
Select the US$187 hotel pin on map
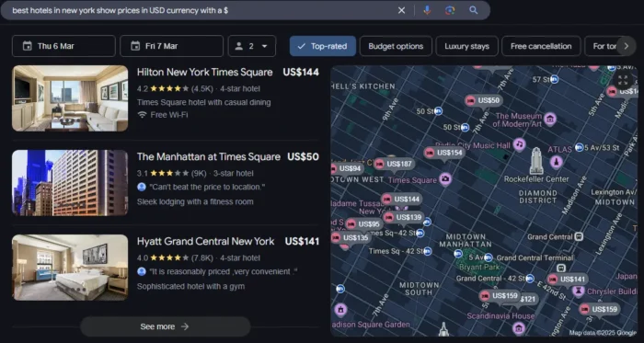394,164
